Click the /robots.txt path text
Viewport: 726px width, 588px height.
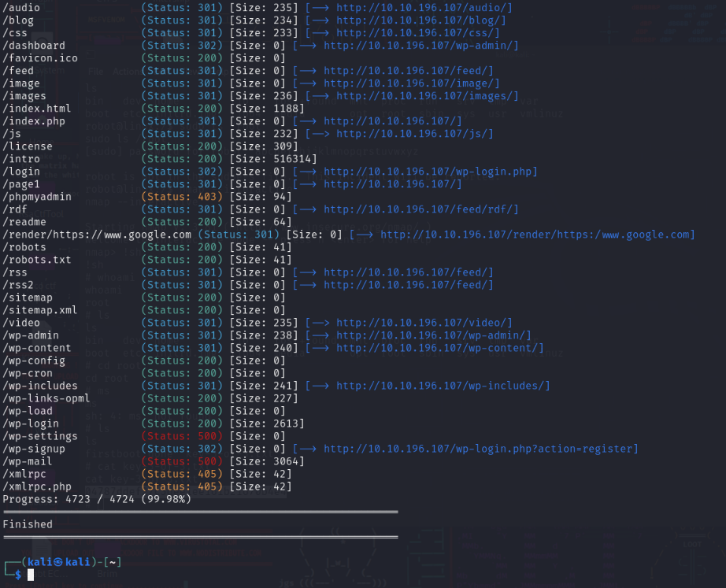click(37, 260)
